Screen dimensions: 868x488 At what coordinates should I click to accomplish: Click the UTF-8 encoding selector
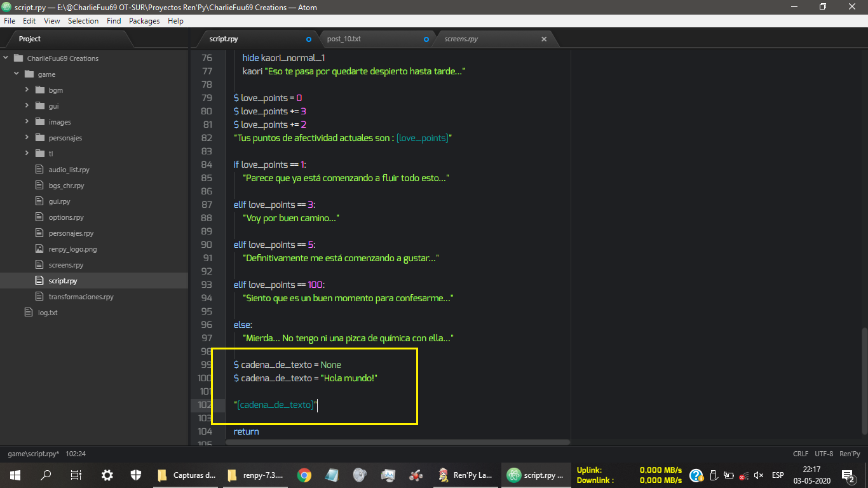point(824,454)
